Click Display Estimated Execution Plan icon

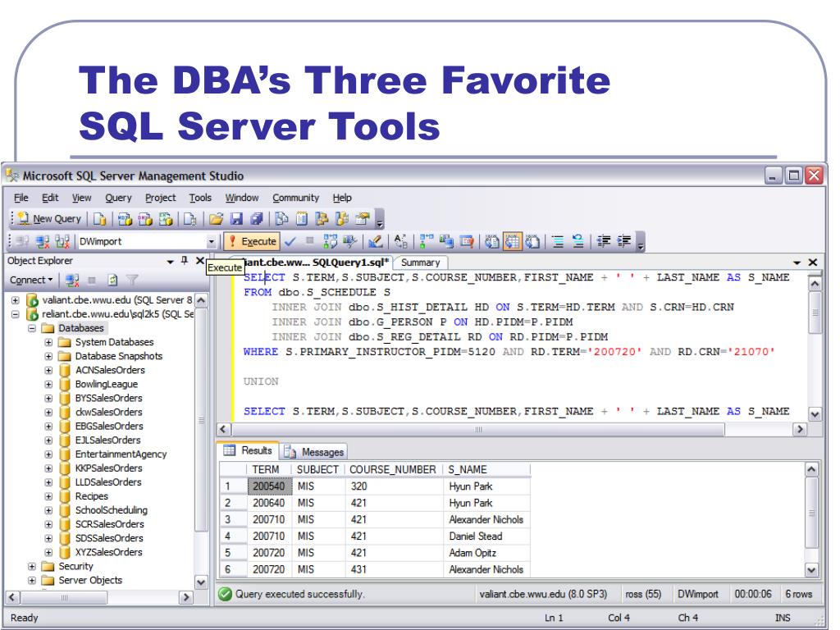330,242
